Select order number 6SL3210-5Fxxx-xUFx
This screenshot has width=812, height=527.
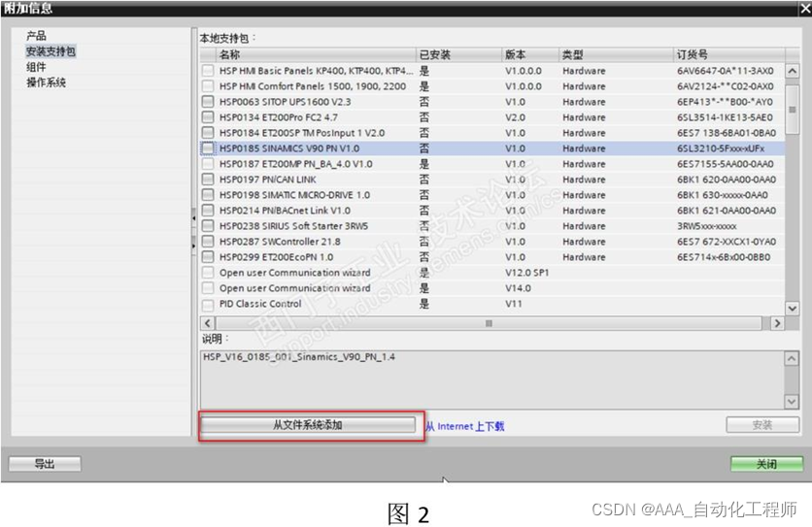(721, 148)
